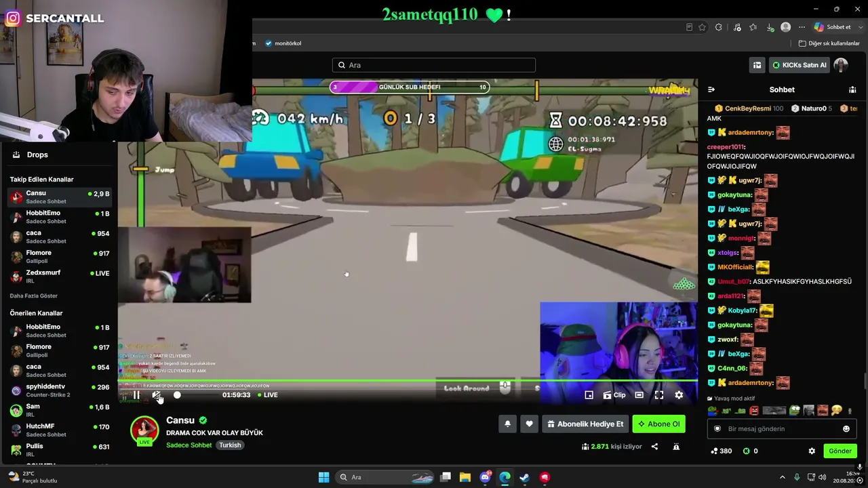Open Discord from the taskbar

[486, 477]
